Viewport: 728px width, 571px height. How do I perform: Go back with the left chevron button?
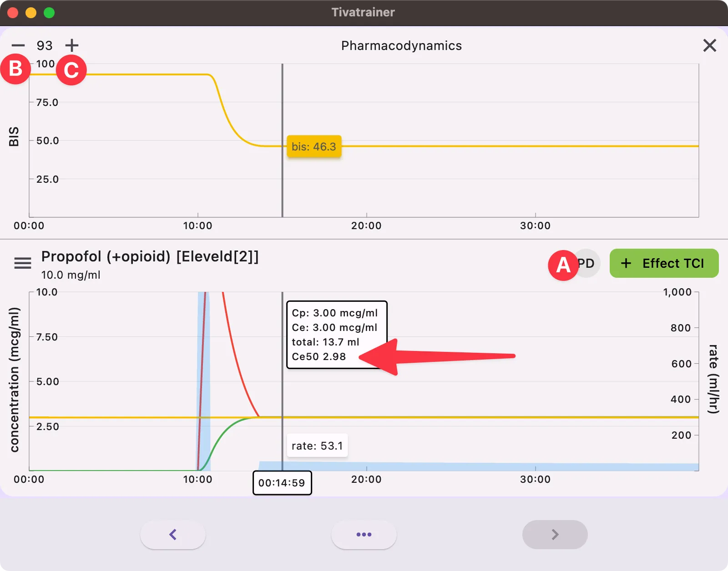173,535
